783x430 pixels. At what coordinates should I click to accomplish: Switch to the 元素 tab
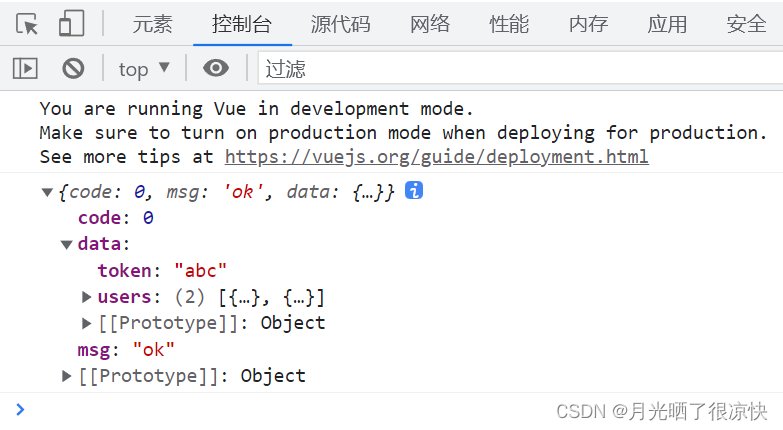point(152,24)
